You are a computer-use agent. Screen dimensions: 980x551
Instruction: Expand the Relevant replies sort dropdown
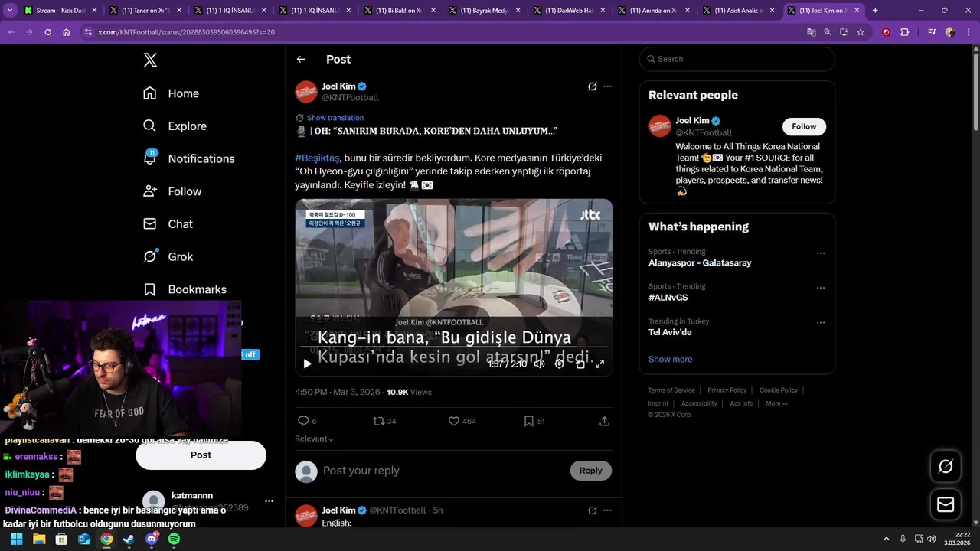tap(315, 439)
